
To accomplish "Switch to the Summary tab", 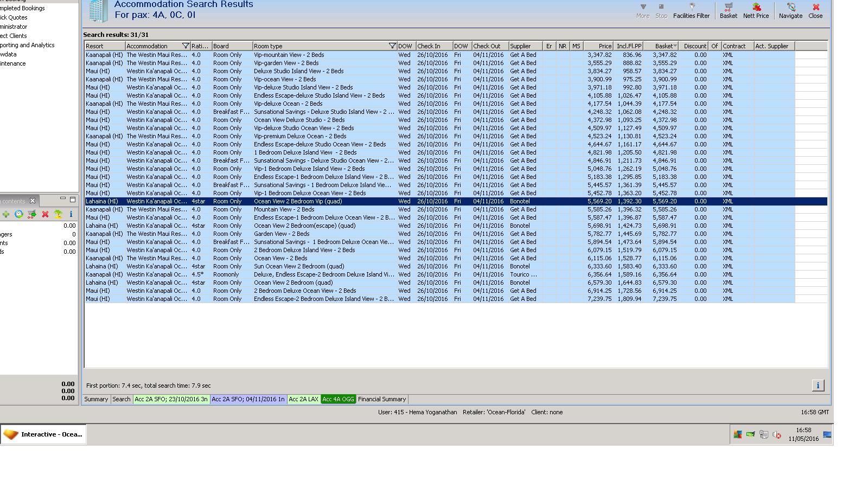I will [x=96, y=399].
